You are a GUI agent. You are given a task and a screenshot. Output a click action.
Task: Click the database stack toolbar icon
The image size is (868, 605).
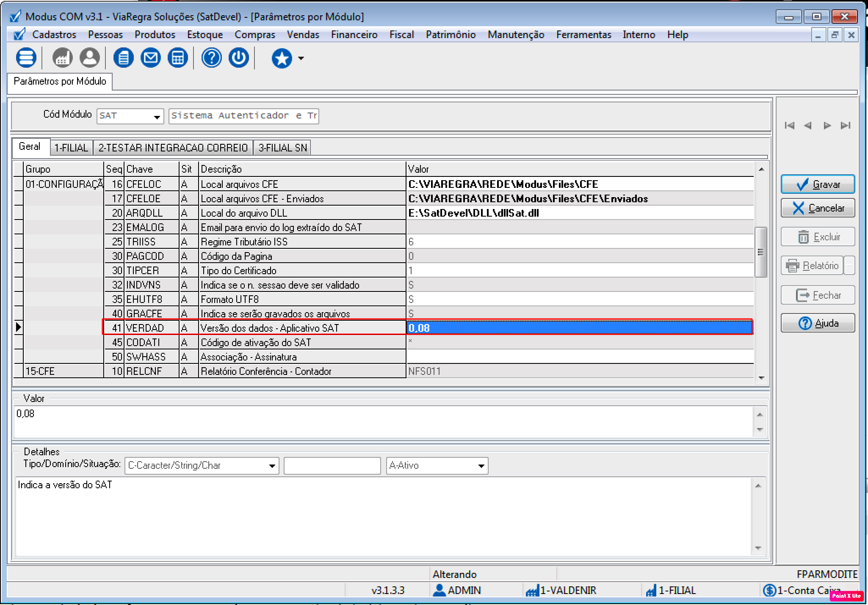click(26, 58)
